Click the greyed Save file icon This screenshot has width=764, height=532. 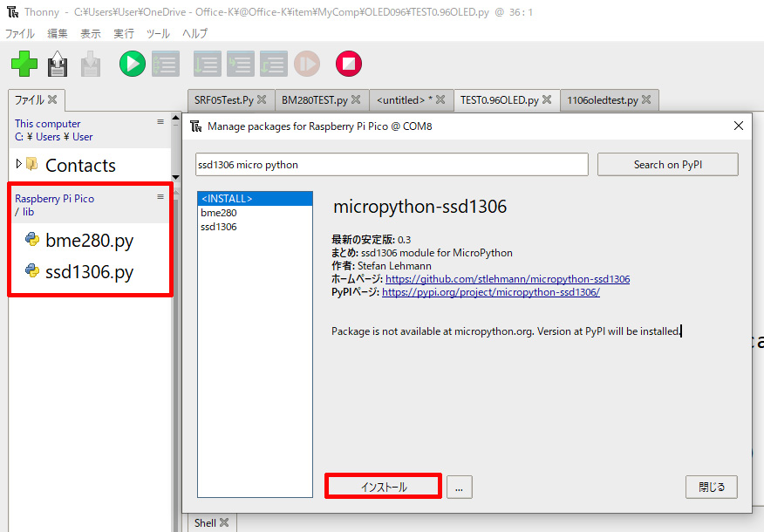[x=90, y=64]
